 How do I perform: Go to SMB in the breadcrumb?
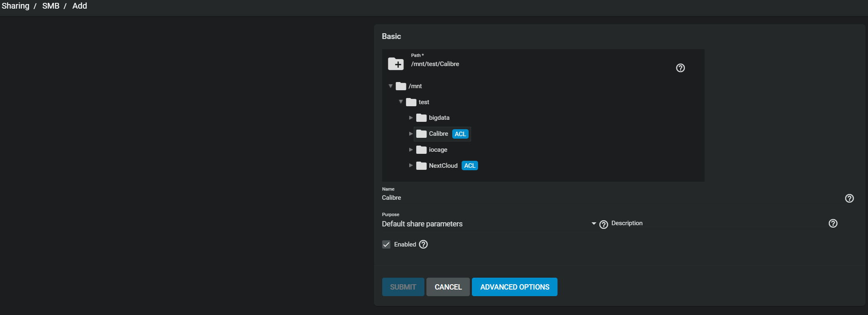pyautogui.click(x=51, y=6)
